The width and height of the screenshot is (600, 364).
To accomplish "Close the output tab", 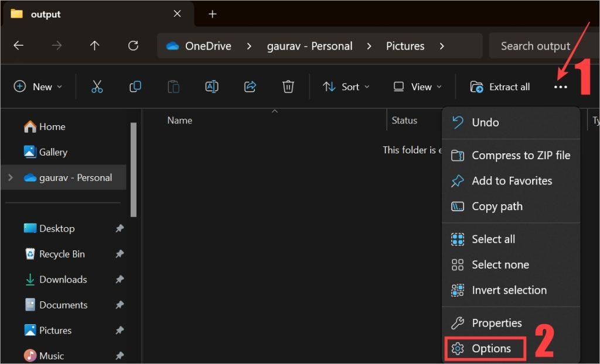I will point(177,14).
